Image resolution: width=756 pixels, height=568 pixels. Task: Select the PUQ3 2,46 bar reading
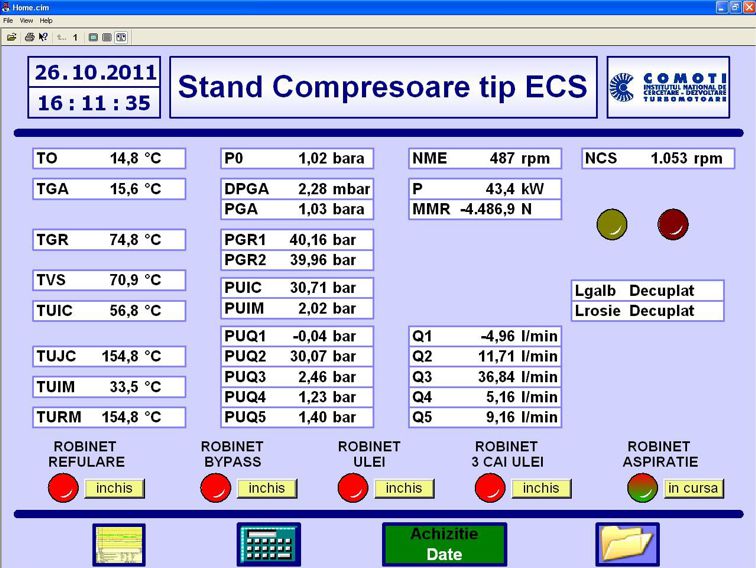(x=297, y=377)
